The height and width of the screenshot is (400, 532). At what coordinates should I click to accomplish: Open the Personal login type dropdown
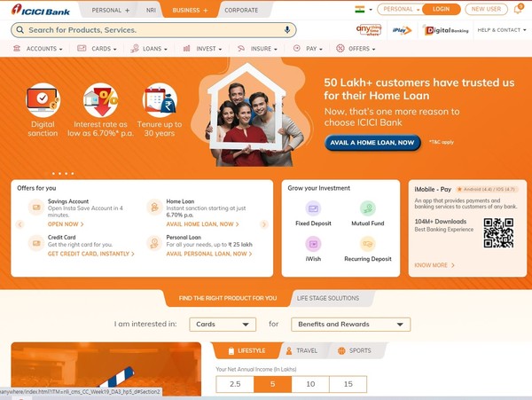click(x=401, y=9)
